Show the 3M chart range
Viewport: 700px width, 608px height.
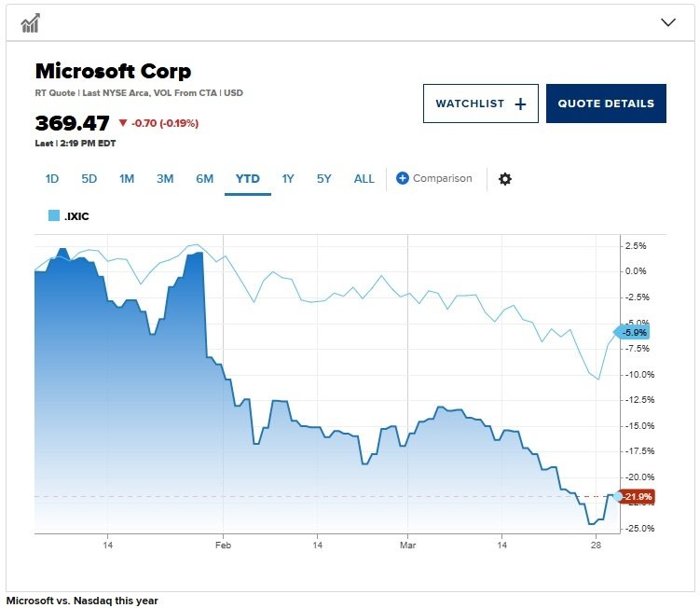165,179
